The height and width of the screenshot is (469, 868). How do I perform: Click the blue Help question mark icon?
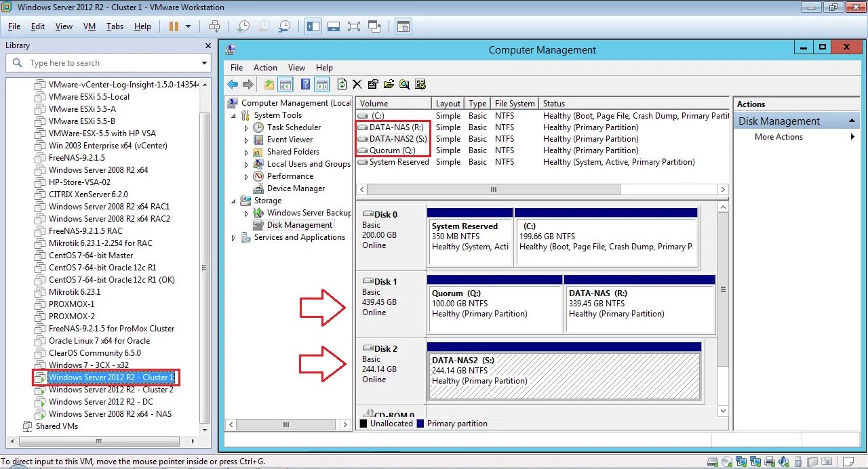point(305,84)
